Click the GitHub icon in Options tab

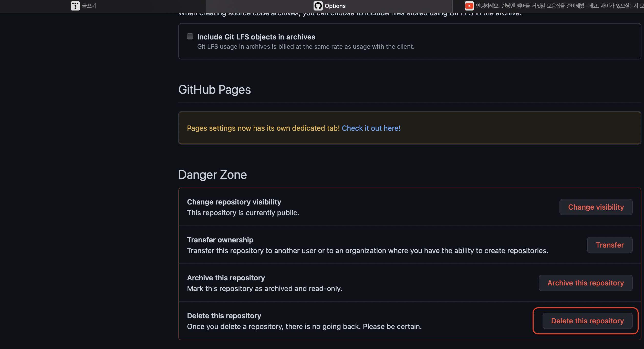coord(318,6)
